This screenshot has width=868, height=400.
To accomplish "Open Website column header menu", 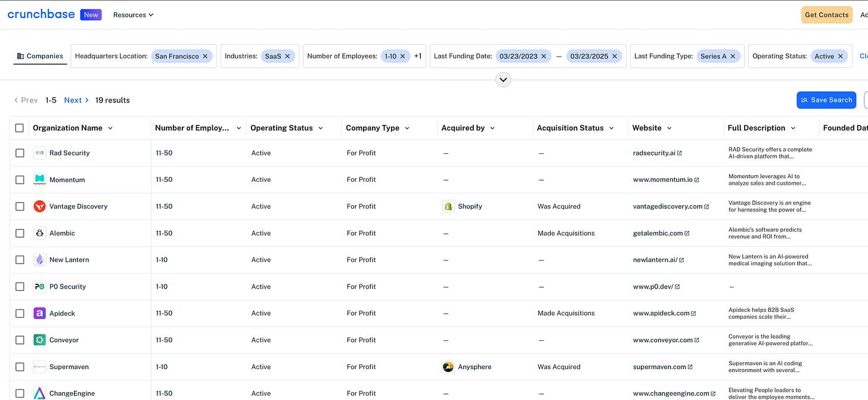I will (x=669, y=128).
